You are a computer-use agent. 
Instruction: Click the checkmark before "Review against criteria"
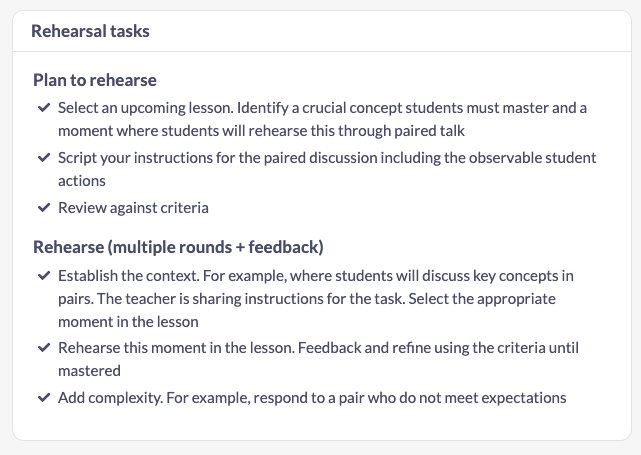[x=42, y=209]
